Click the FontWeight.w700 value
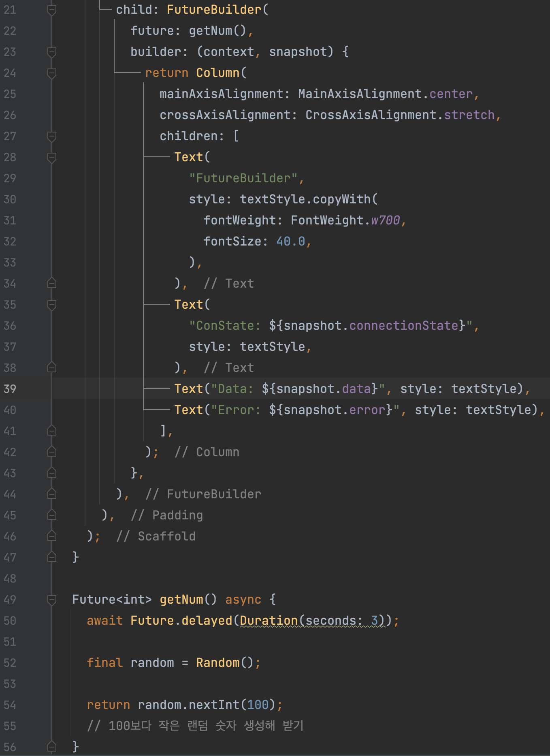The image size is (550, 756). tap(345, 220)
